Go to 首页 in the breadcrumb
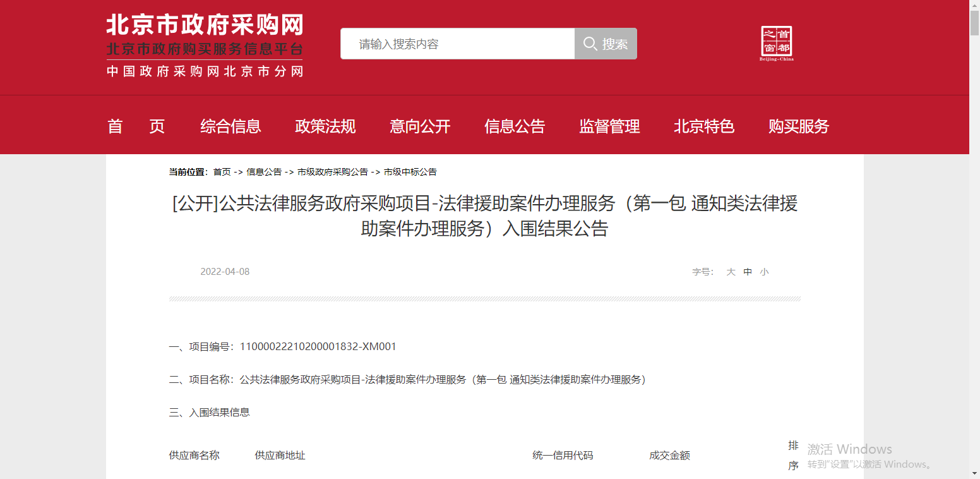 point(222,172)
